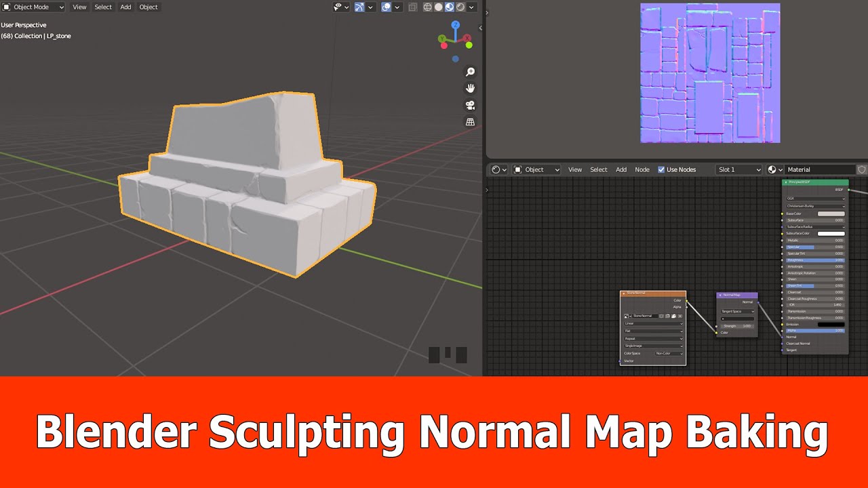Click the Roughness slider
The image size is (868, 488).
[x=815, y=260]
